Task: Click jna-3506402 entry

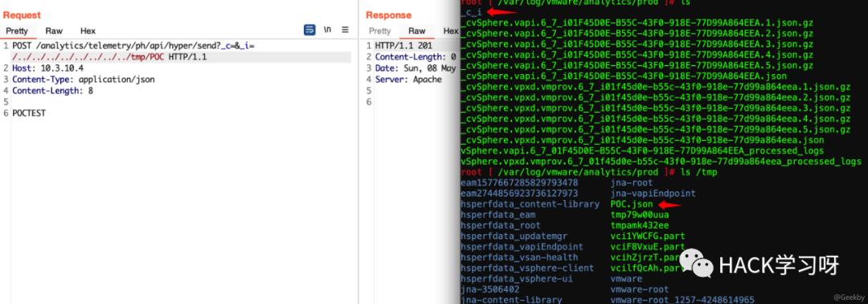Action: [490, 289]
